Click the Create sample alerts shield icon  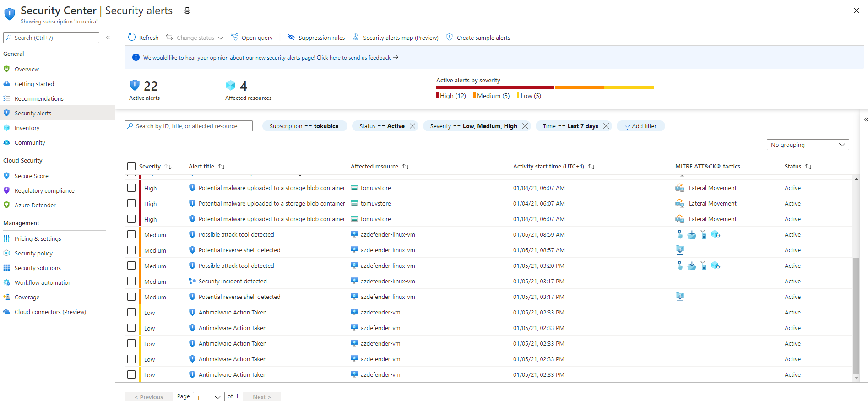tap(450, 38)
